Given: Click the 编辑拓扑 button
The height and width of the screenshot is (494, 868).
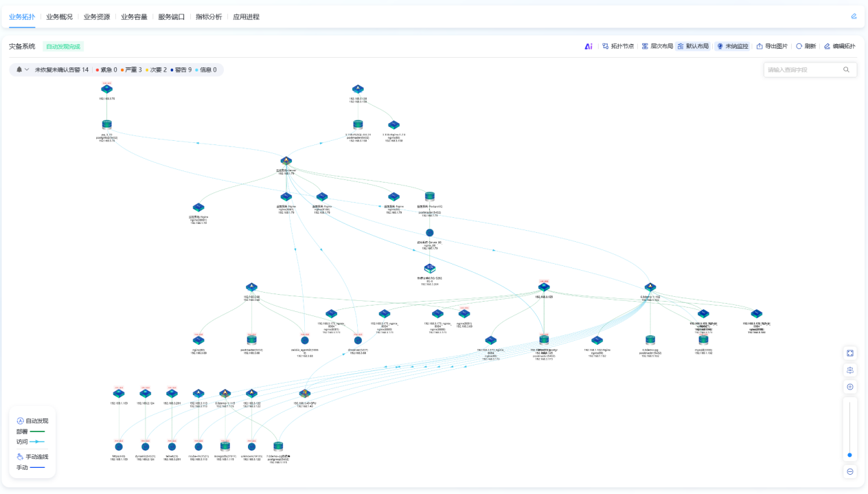Looking at the screenshot, I should coord(840,47).
